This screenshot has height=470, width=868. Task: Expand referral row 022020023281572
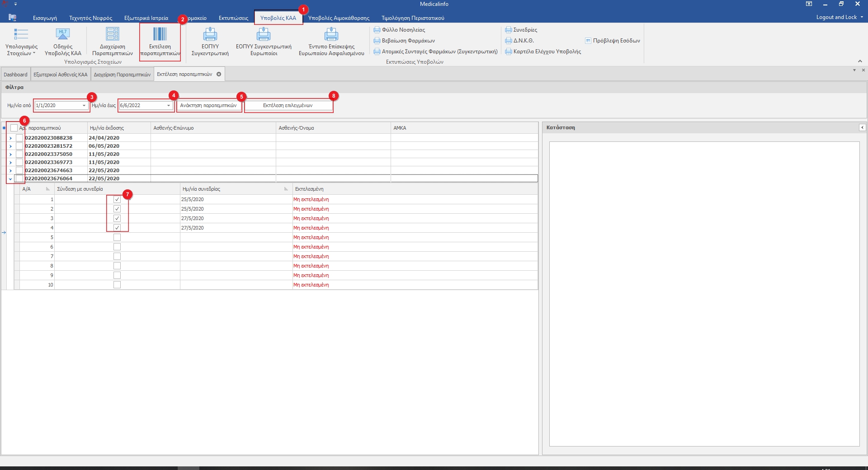pyautogui.click(x=10, y=146)
